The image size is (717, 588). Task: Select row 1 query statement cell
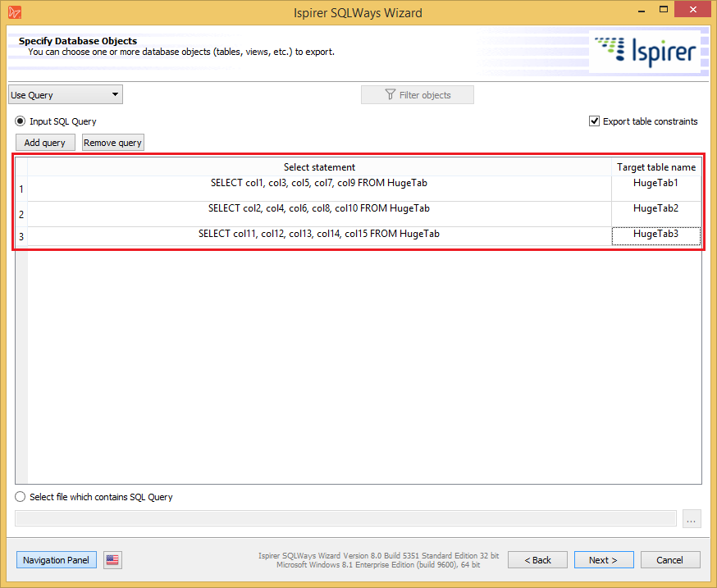point(319,185)
